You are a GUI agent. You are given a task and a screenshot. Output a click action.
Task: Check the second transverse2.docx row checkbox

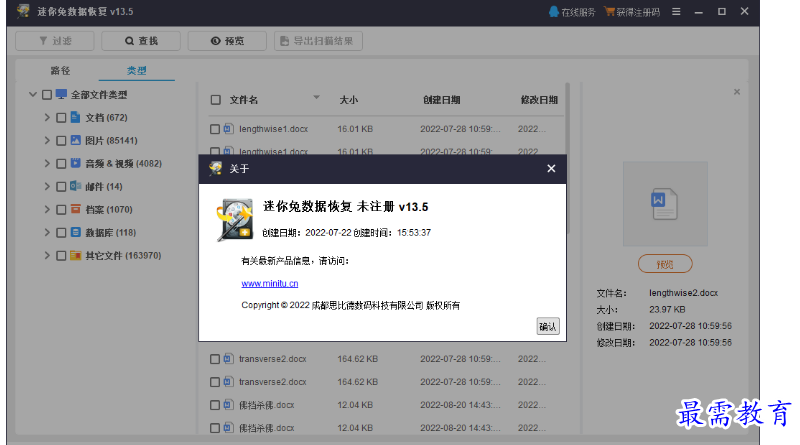point(215,382)
